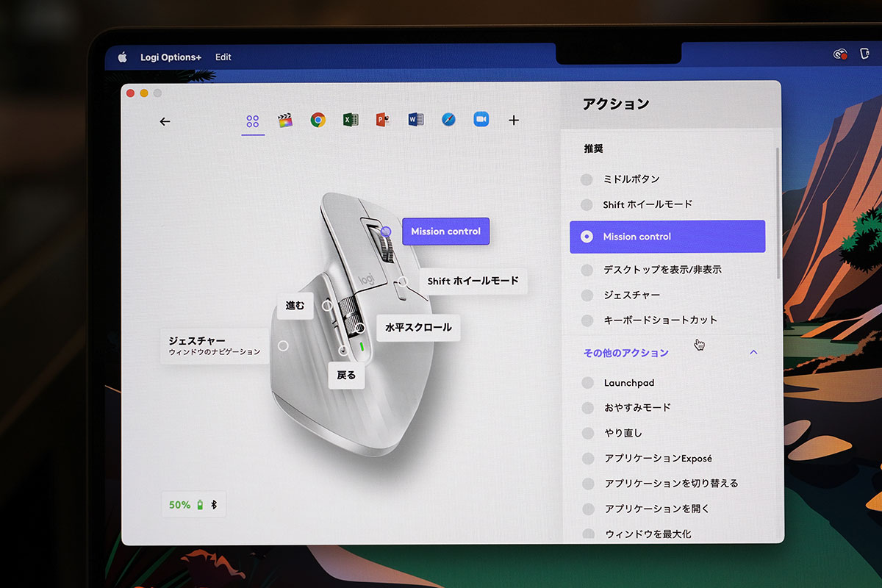Click the 戻る button label
The height and width of the screenshot is (588, 882).
(x=346, y=375)
